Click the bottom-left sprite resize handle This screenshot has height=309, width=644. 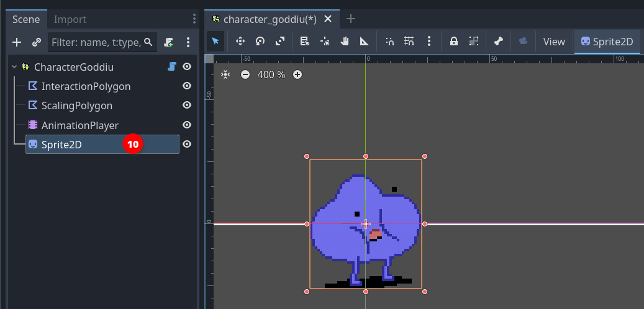[307, 292]
